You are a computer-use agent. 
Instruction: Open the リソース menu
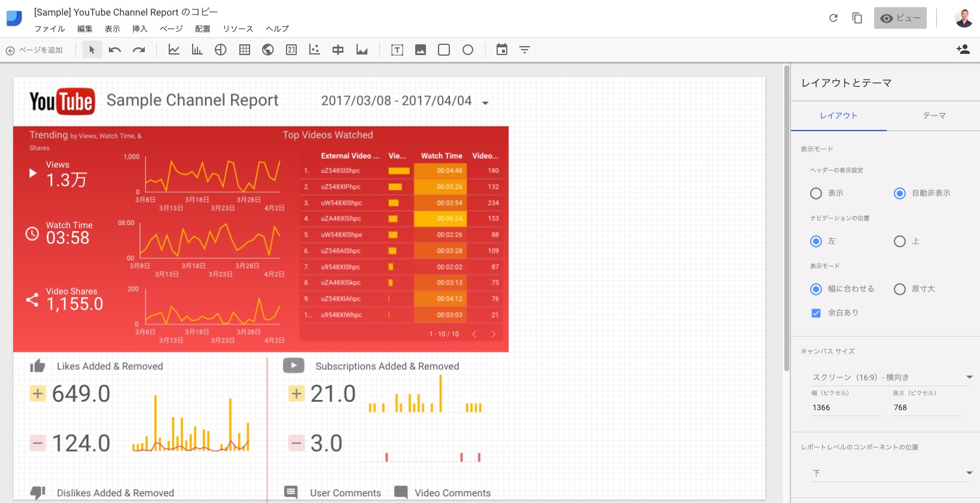(238, 29)
